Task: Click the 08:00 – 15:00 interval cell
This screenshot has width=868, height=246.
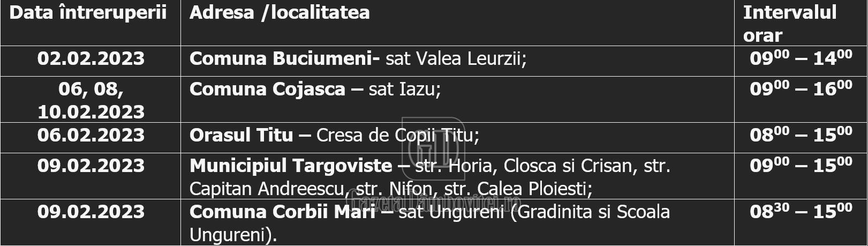Action: (x=801, y=138)
